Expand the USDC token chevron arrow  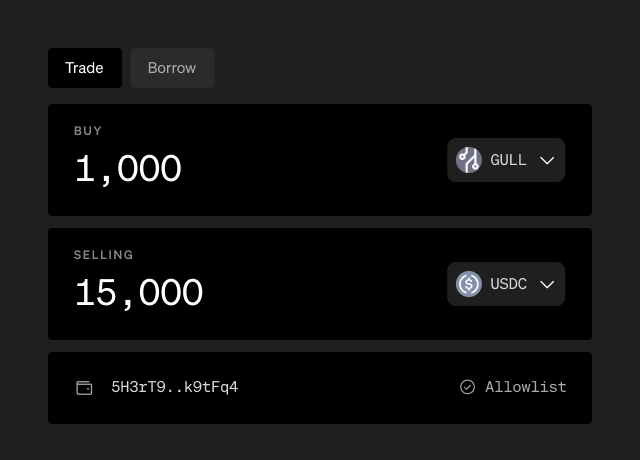[547, 284]
